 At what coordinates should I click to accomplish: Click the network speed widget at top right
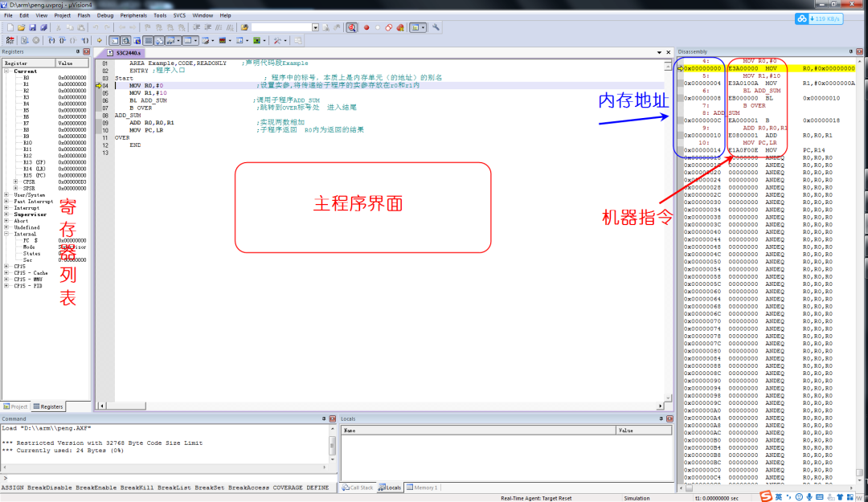point(819,18)
